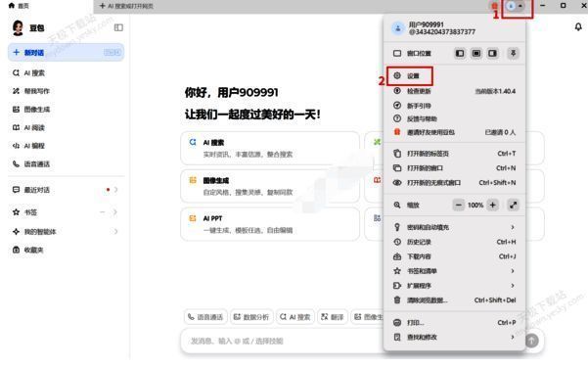
Task: Expand the 书签 chevron in sidebar
Action: click(115, 212)
